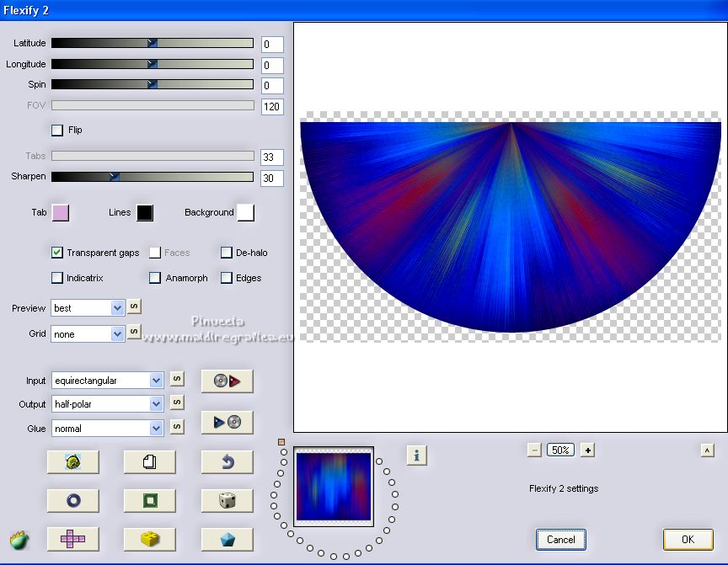Click the Tabs value field
Screen dimensions: 728x565
click(272, 157)
